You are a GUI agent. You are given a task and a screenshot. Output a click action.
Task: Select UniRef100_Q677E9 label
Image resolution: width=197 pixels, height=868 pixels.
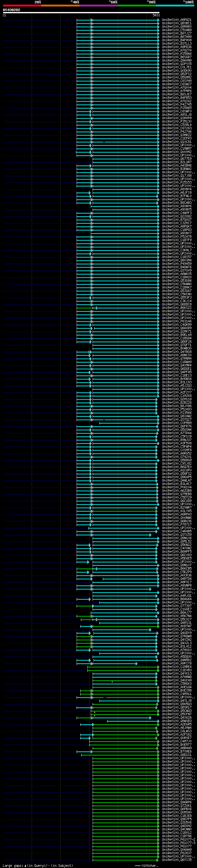click(177, 159)
